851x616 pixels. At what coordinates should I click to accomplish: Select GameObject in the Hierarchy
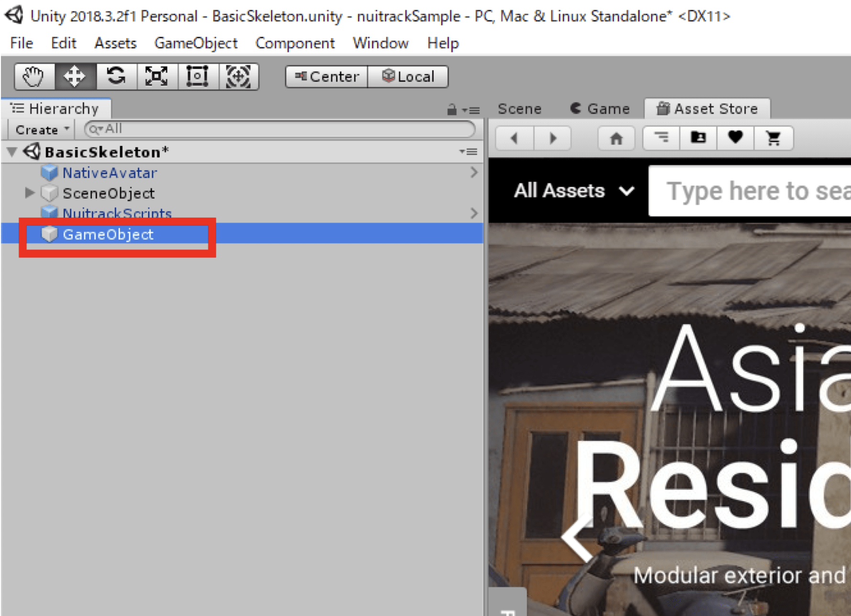click(x=242, y=234)
